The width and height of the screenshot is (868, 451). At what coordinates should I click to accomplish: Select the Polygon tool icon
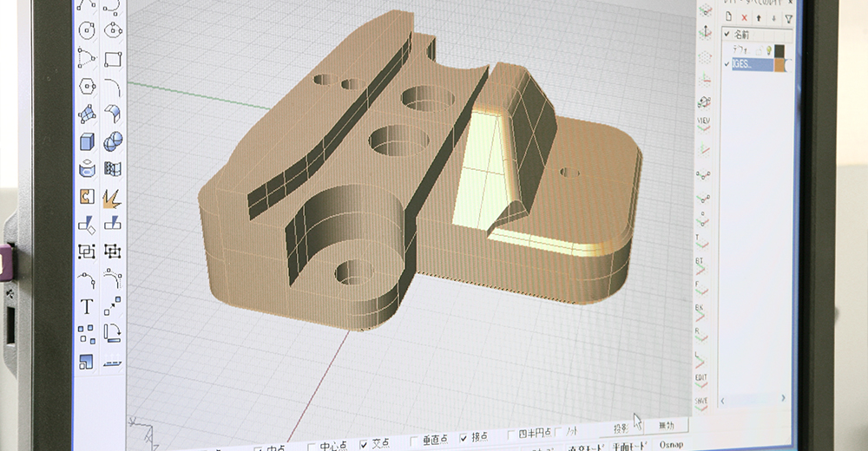[x=87, y=87]
